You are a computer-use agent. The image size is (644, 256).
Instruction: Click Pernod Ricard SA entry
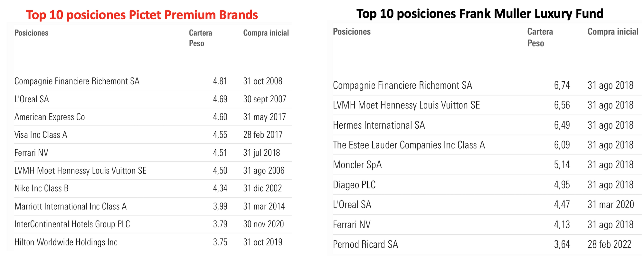tap(365, 244)
